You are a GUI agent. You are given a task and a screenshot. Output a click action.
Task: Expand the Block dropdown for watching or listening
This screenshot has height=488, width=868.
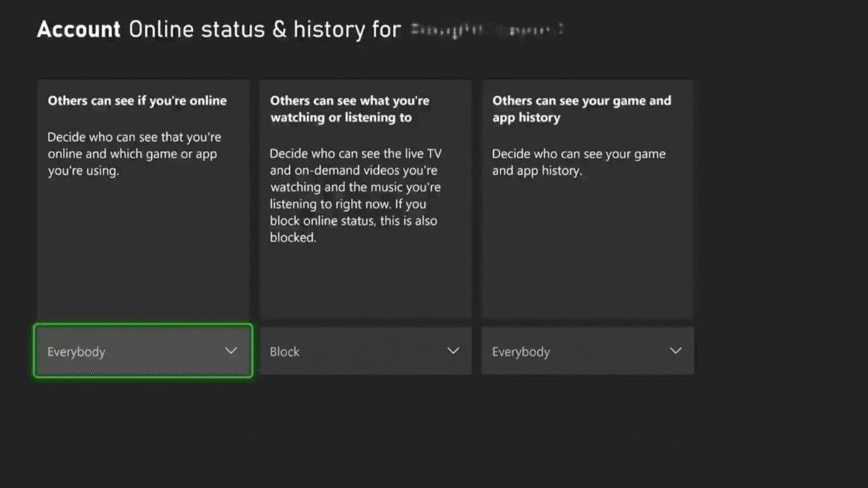point(365,351)
